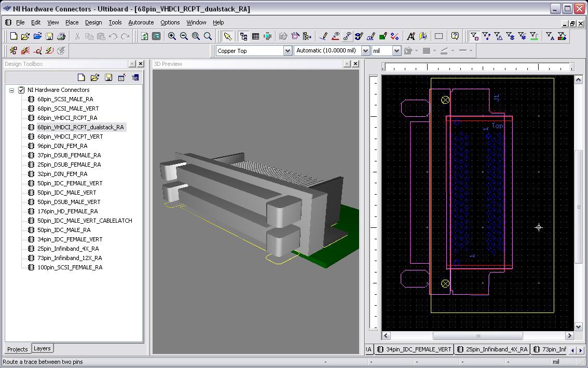588x368 pixels.
Task: Select the Place Line drawing tool
Action: tap(323, 36)
